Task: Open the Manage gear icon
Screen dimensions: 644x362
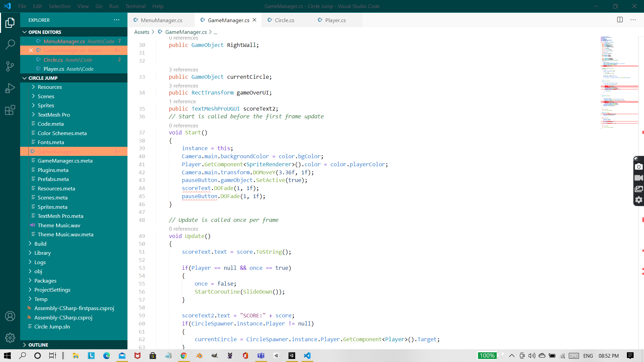Action: coord(10,338)
